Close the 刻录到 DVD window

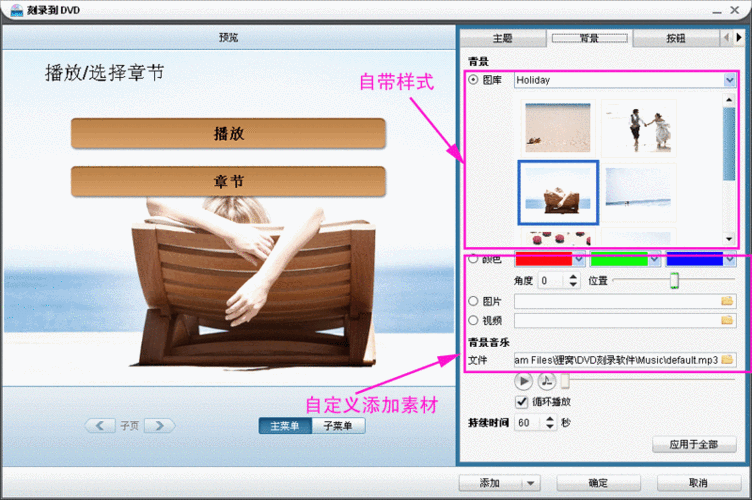click(x=735, y=10)
